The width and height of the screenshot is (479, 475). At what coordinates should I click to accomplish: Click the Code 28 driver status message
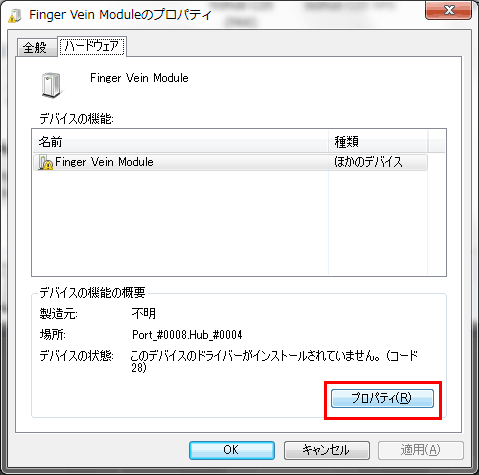[x=273, y=361]
